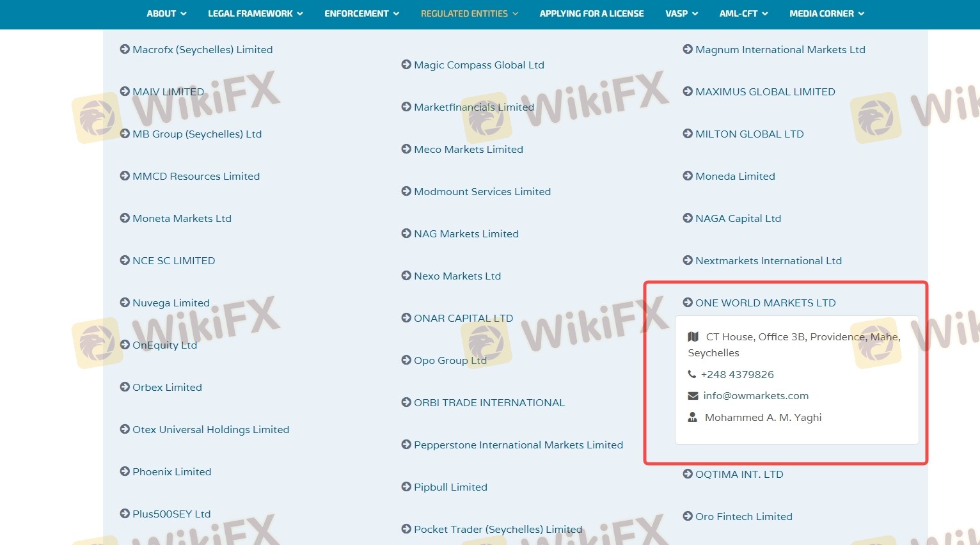This screenshot has height=545, width=980.
Task: Select the Plus500SEY Ltd link
Action: pos(171,514)
